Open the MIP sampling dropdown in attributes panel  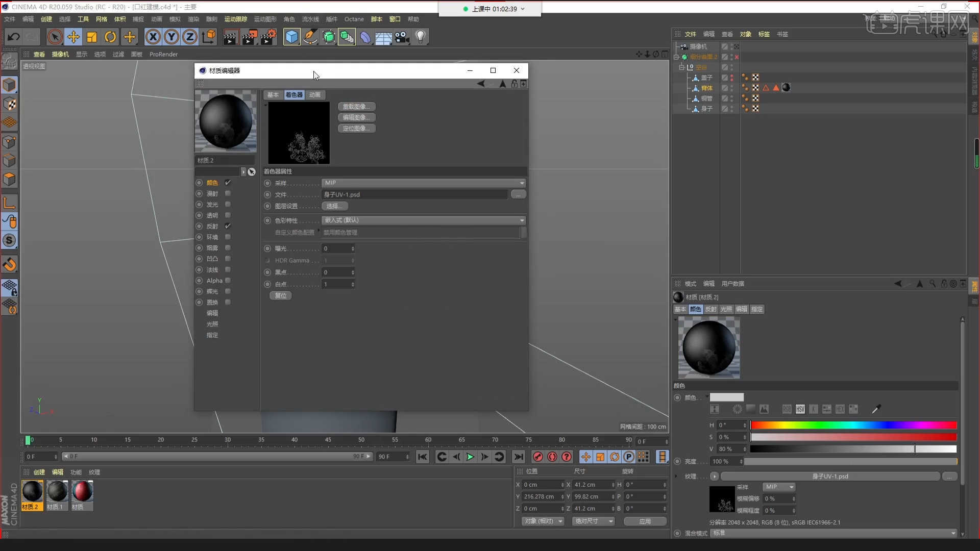point(779,487)
